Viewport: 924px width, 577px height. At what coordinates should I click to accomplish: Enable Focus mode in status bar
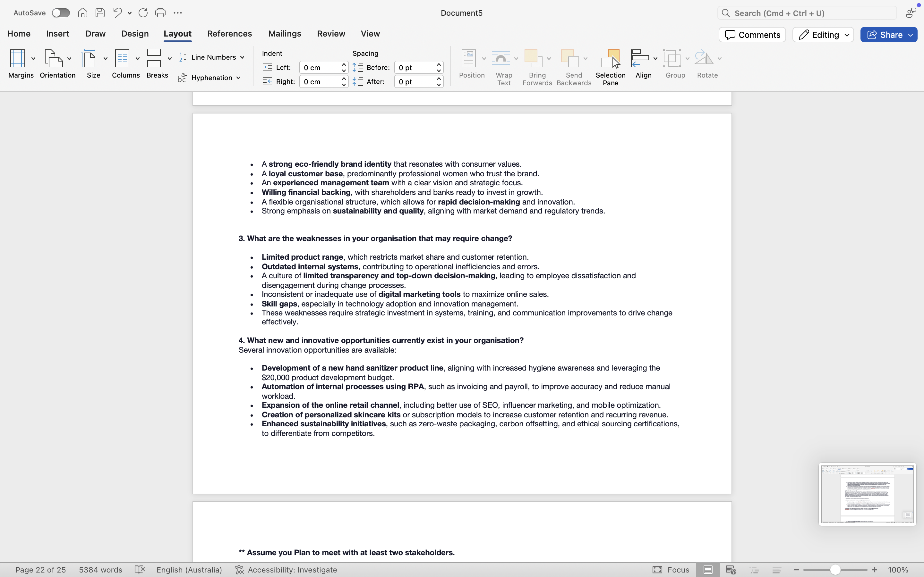click(671, 570)
